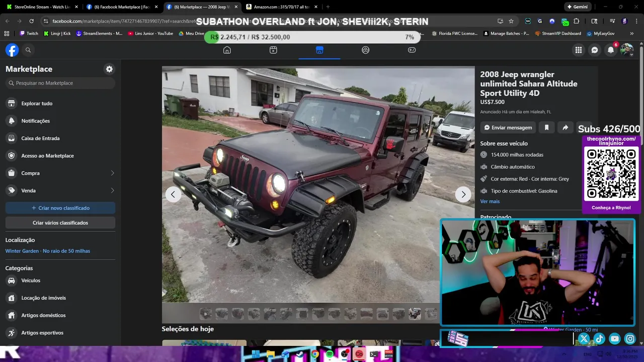Open the terminal icon in the taskbar
This screenshot has height=362, width=644.
point(374,354)
